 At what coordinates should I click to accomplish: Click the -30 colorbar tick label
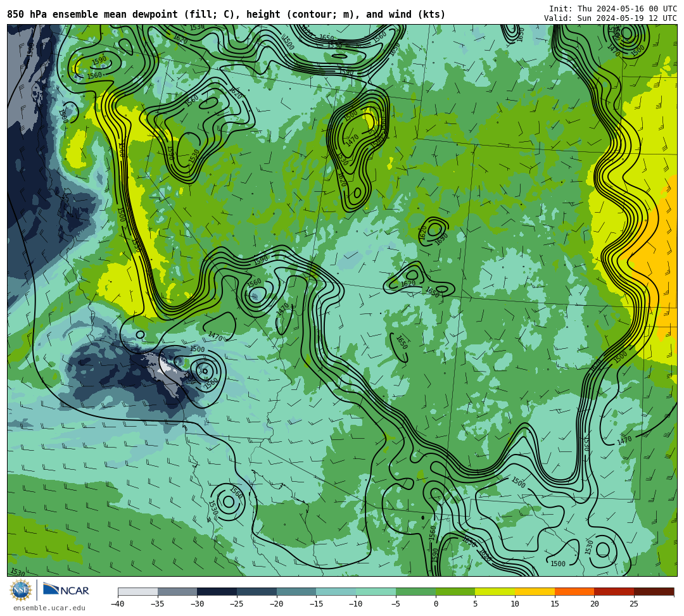coord(197,604)
